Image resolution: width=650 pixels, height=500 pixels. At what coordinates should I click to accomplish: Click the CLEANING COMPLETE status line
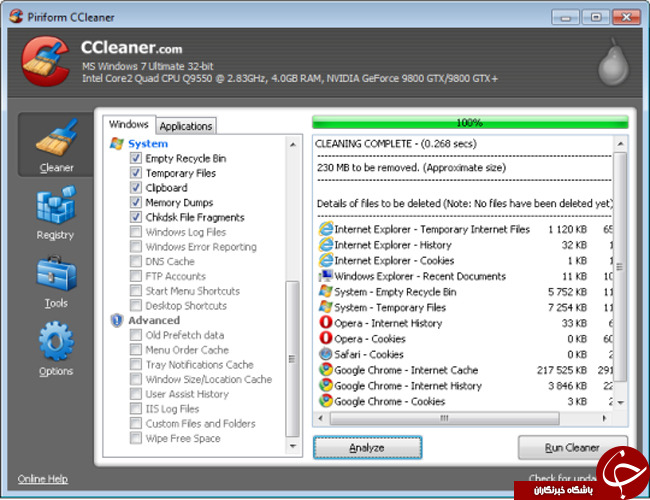[396, 143]
